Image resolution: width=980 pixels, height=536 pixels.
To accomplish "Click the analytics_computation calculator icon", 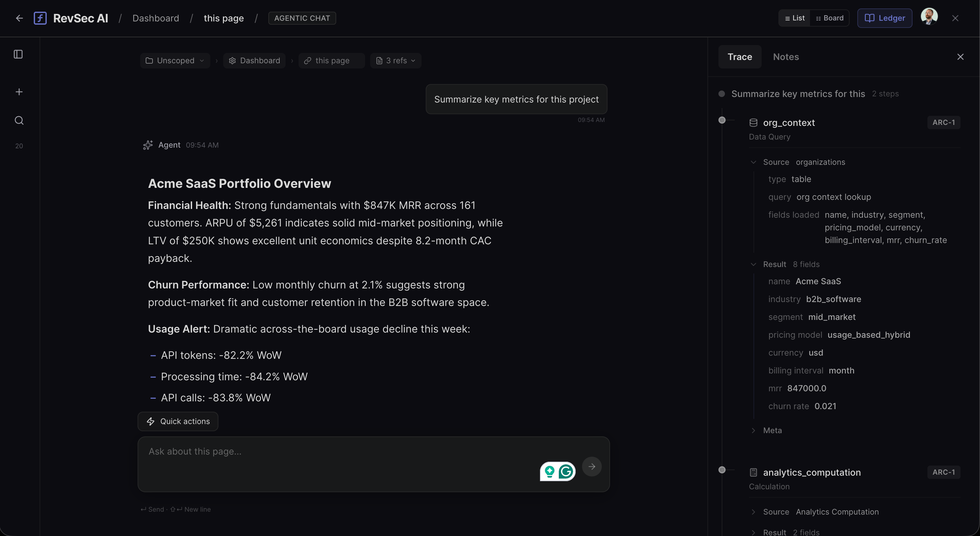I will 753,472.
